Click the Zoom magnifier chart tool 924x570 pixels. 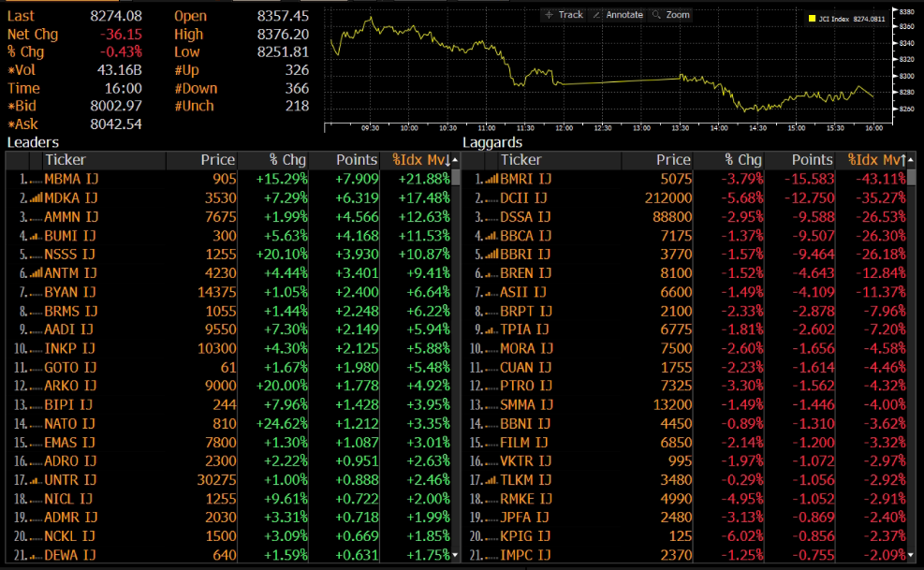click(x=671, y=15)
